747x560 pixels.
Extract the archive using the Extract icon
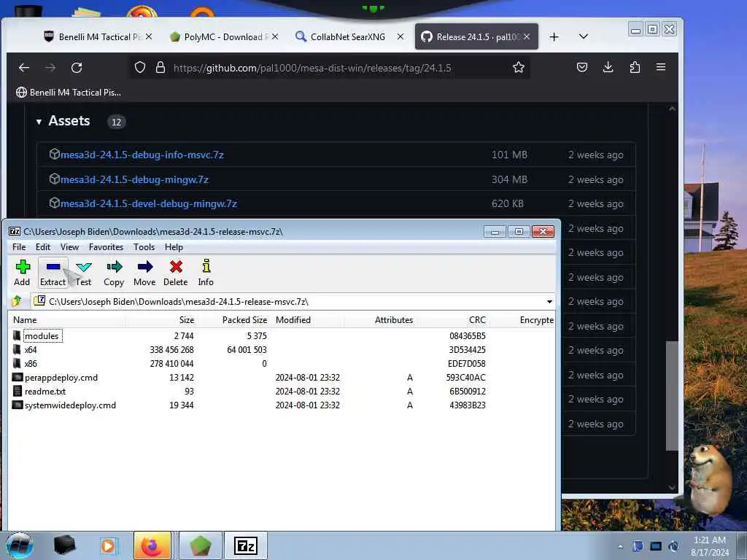pyautogui.click(x=53, y=273)
